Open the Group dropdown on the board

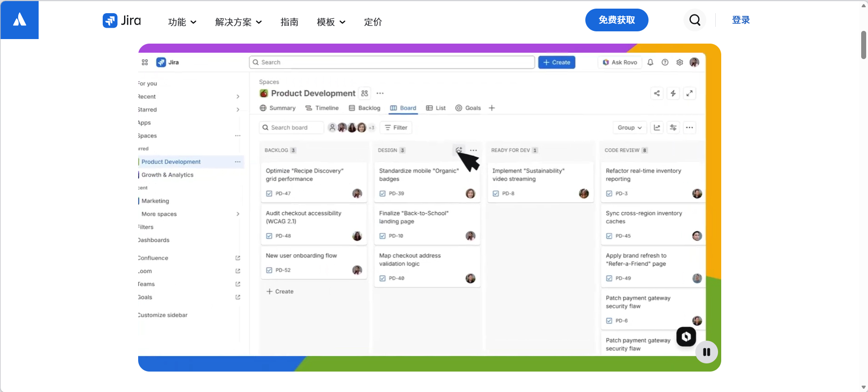point(629,128)
